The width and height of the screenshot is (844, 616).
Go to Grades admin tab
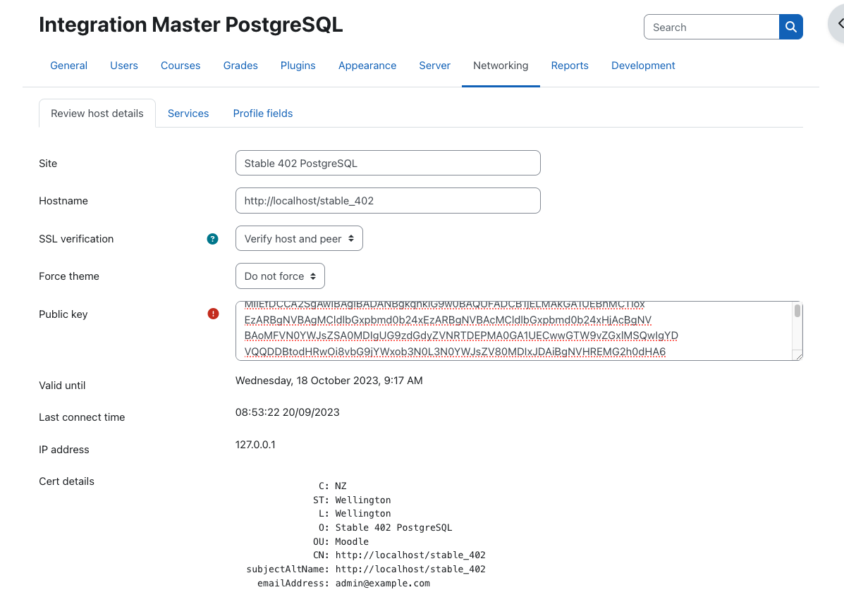[240, 66]
